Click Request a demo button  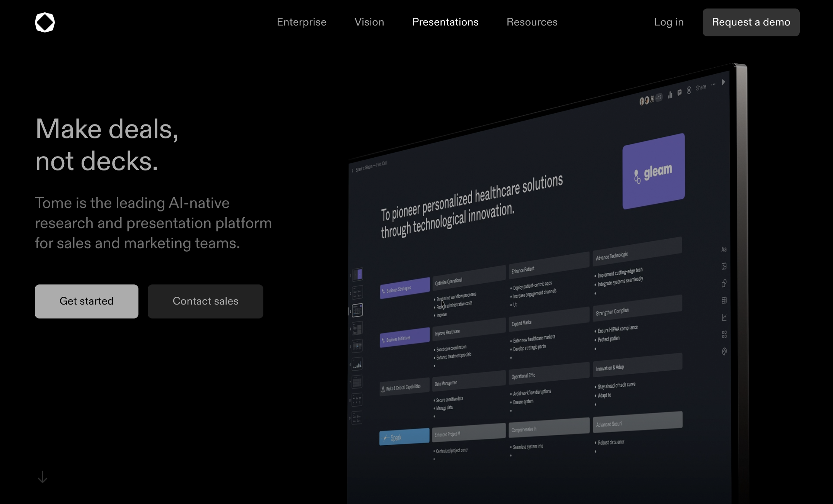(751, 22)
